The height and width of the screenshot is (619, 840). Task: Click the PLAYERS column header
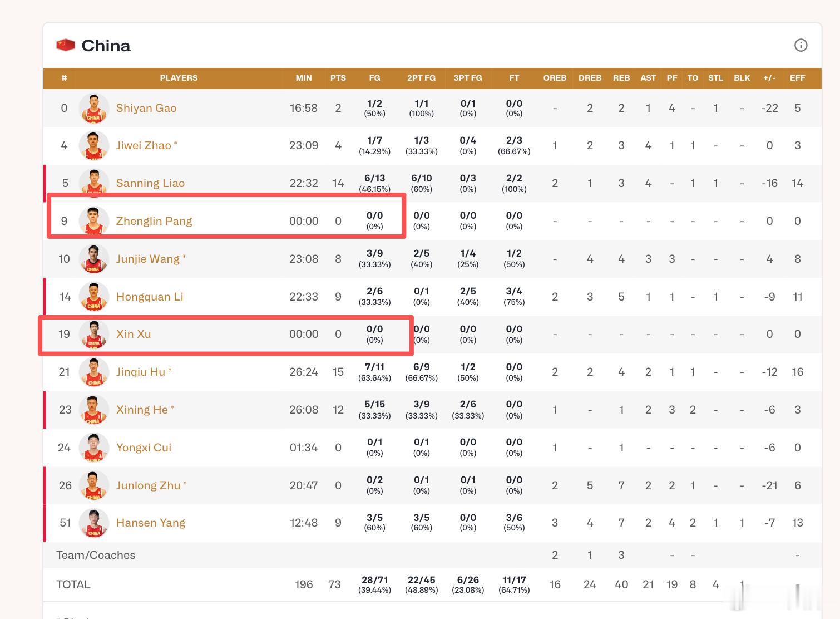pos(179,78)
